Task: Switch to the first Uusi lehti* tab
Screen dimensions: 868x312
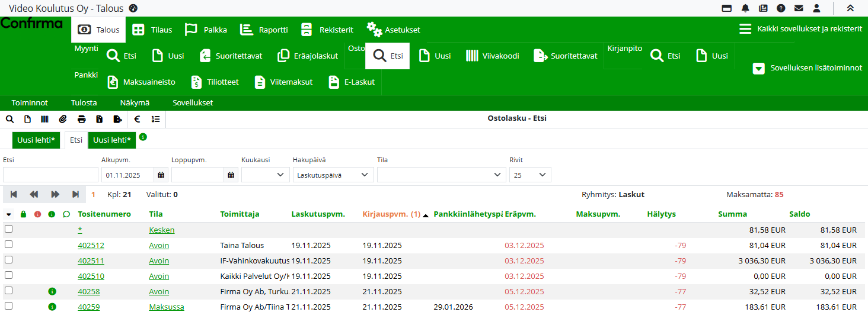Action: 36,140
